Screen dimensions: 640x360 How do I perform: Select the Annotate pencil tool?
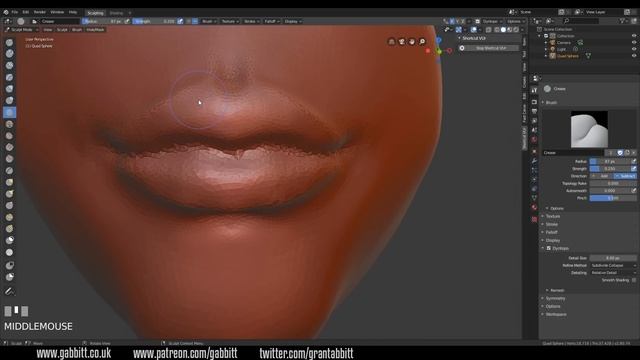pos(9,291)
